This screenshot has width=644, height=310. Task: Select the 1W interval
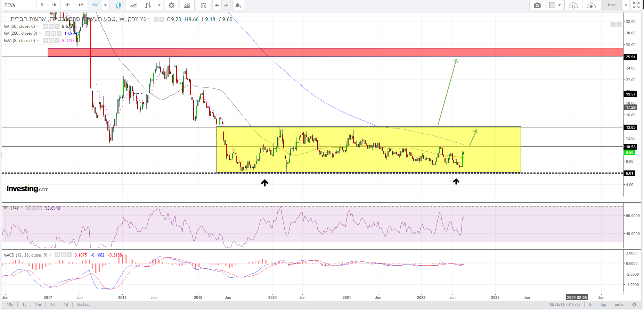click(95, 5)
